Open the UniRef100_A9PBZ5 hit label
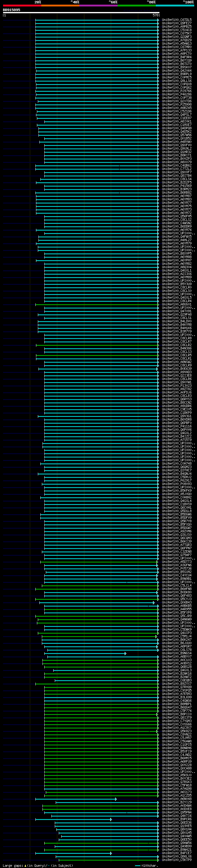This screenshot has width=197, height=868. tap(177, 26)
